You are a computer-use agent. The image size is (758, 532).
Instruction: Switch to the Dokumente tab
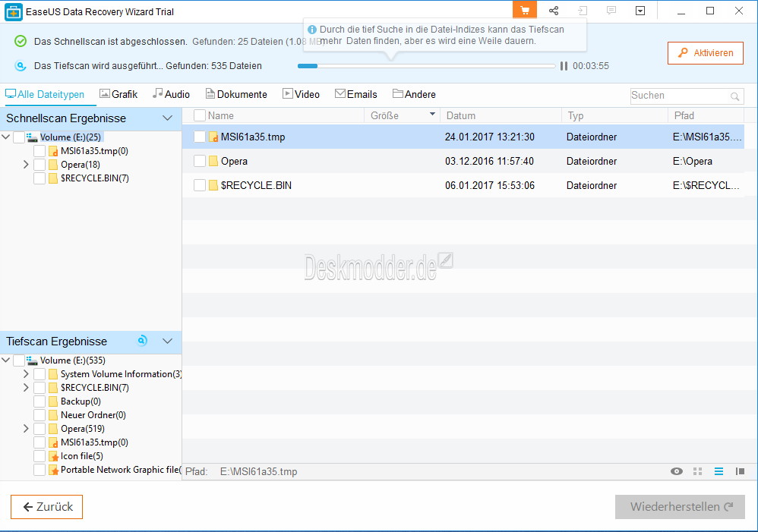(236, 94)
